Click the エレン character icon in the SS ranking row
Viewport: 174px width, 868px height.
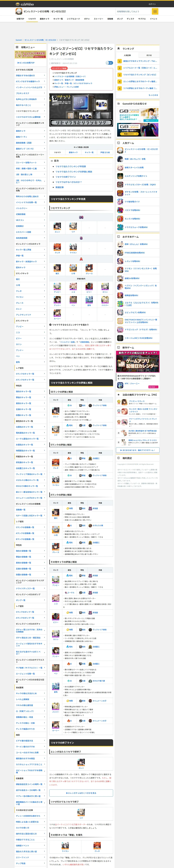click(x=57, y=226)
